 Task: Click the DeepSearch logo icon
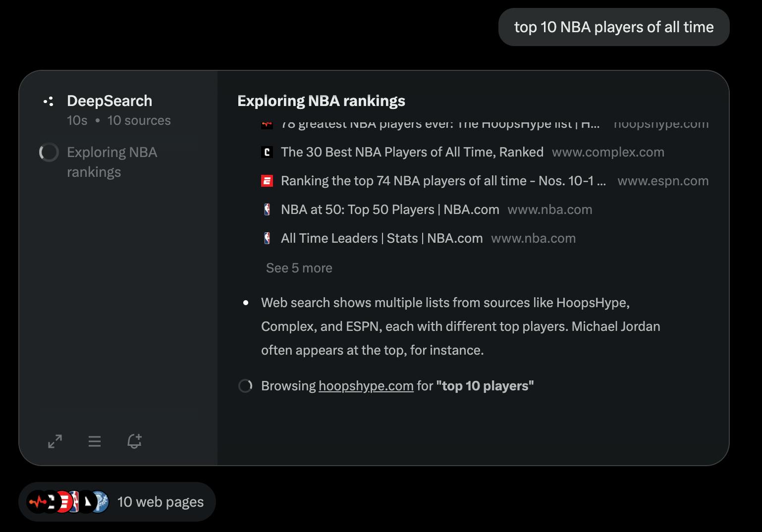49,102
